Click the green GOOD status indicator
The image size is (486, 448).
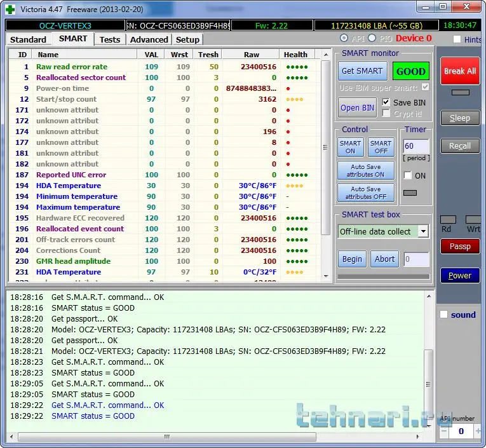[x=410, y=71]
